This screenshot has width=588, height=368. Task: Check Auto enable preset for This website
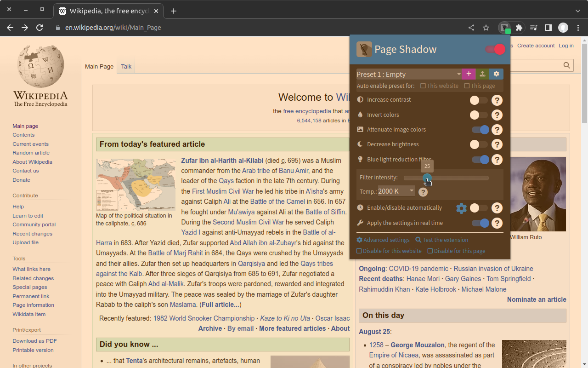(423, 86)
